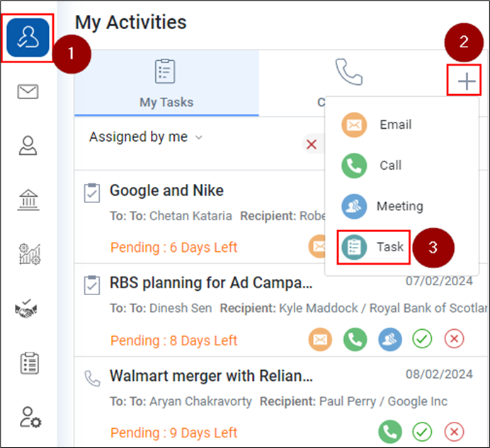The height and width of the screenshot is (448, 490).
Task: Open the envelope mail icon in sidebar
Action: tap(28, 91)
